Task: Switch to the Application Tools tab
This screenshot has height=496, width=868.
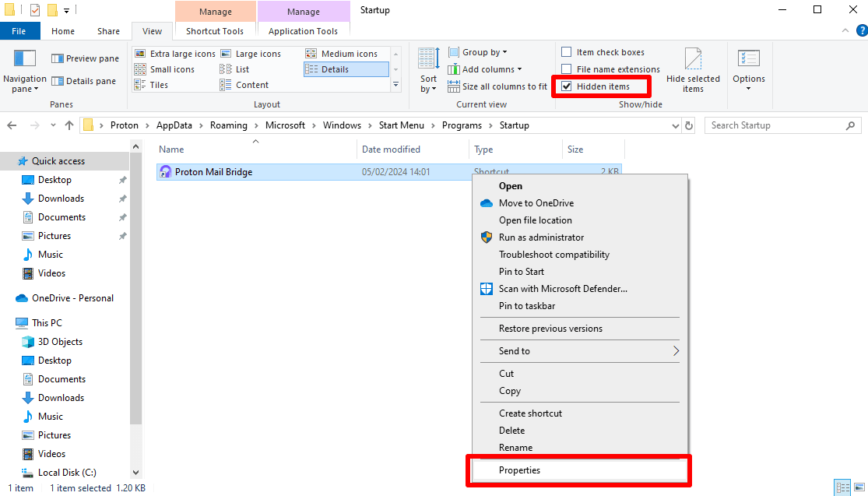Action: [x=303, y=31]
